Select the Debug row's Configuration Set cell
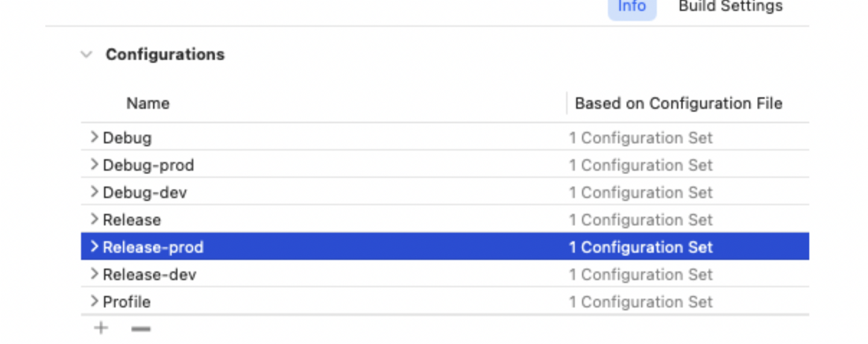 coord(641,138)
